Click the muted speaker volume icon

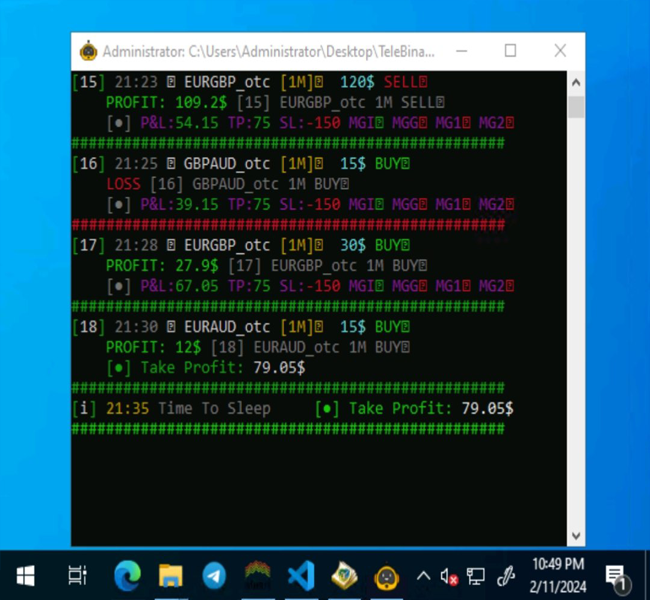tap(449, 576)
